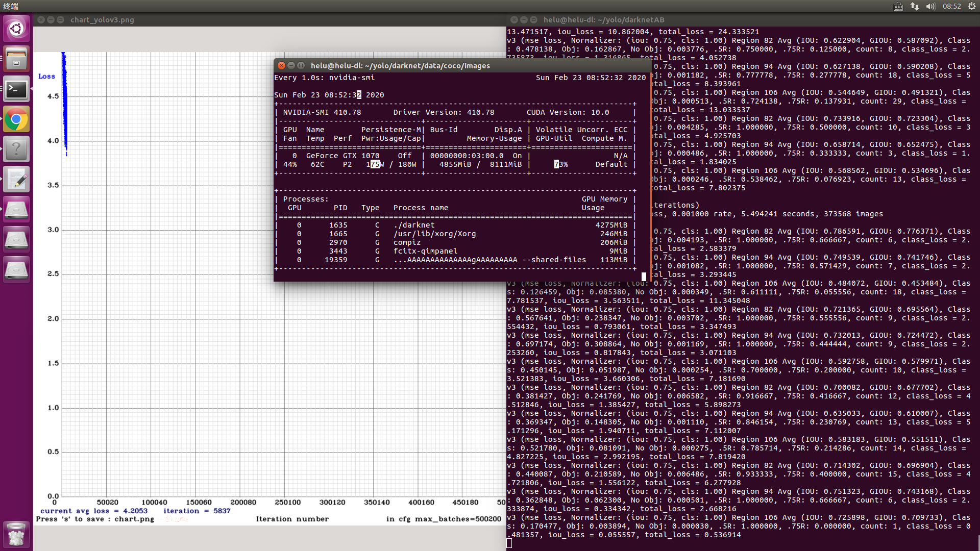Launch the Files manager from dock

(x=16, y=59)
